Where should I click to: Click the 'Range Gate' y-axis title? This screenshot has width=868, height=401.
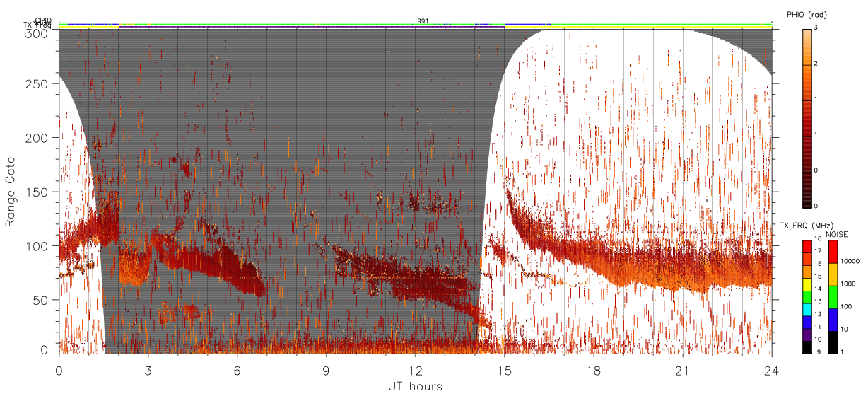(x=11, y=192)
